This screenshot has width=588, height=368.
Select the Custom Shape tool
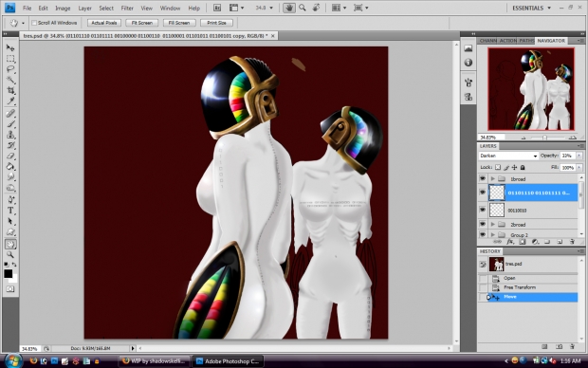pyautogui.click(x=10, y=231)
